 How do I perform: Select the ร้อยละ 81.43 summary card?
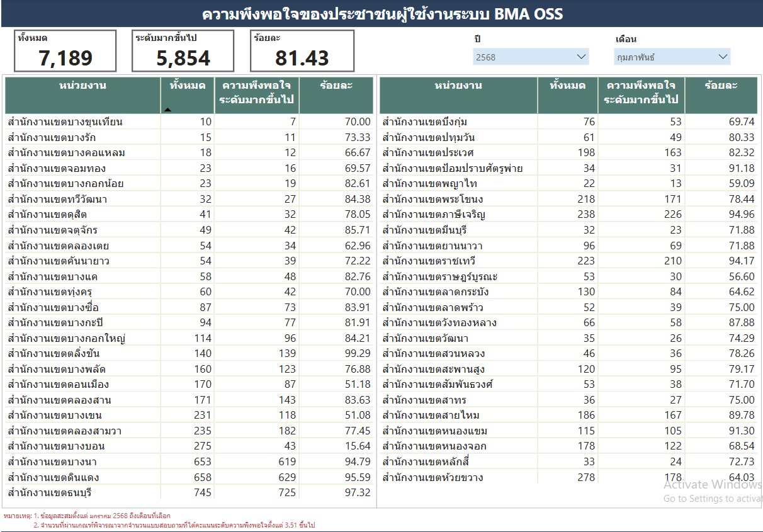[302, 51]
